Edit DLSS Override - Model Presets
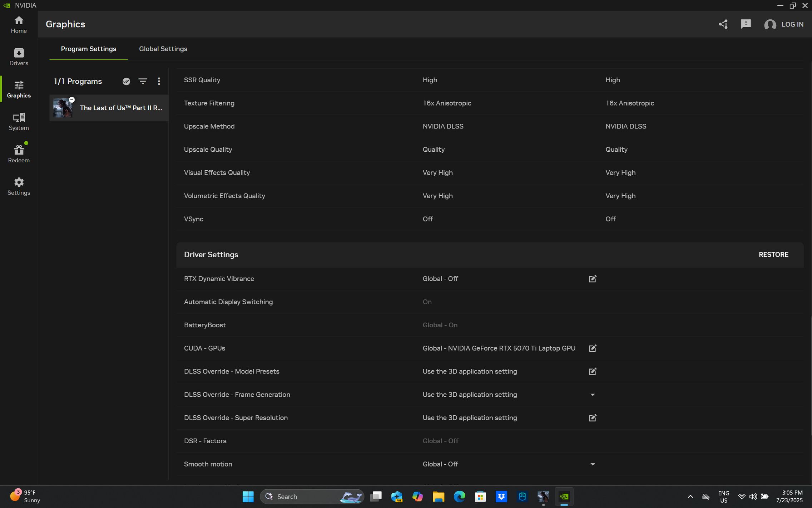 [x=593, y=371]
